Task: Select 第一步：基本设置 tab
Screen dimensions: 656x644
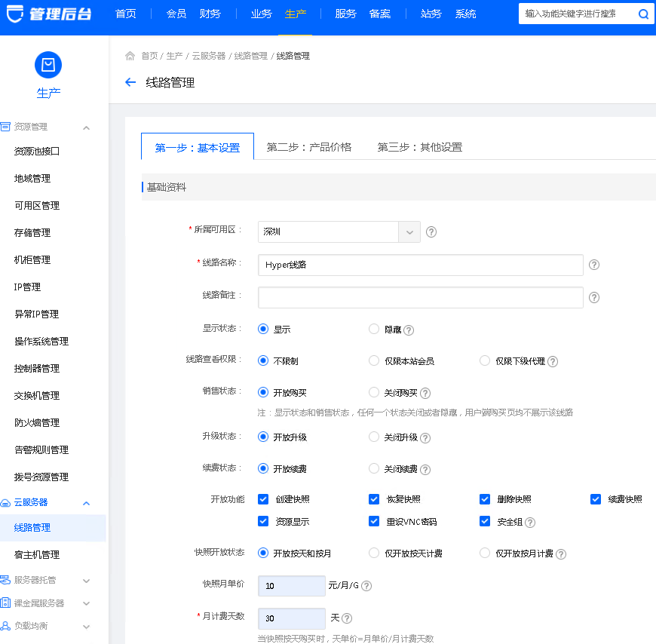Action: (x=198, y=147)
